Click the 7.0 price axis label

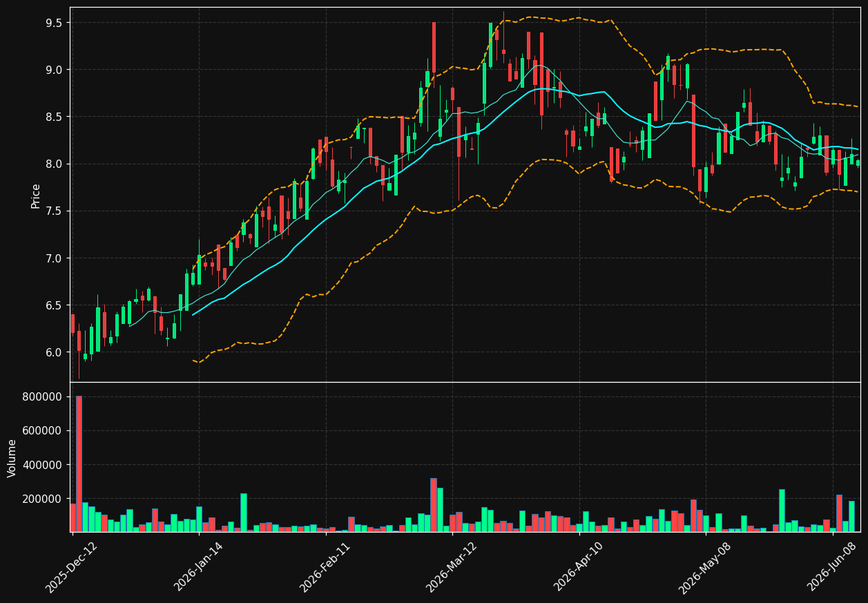[x=55, y=258]
